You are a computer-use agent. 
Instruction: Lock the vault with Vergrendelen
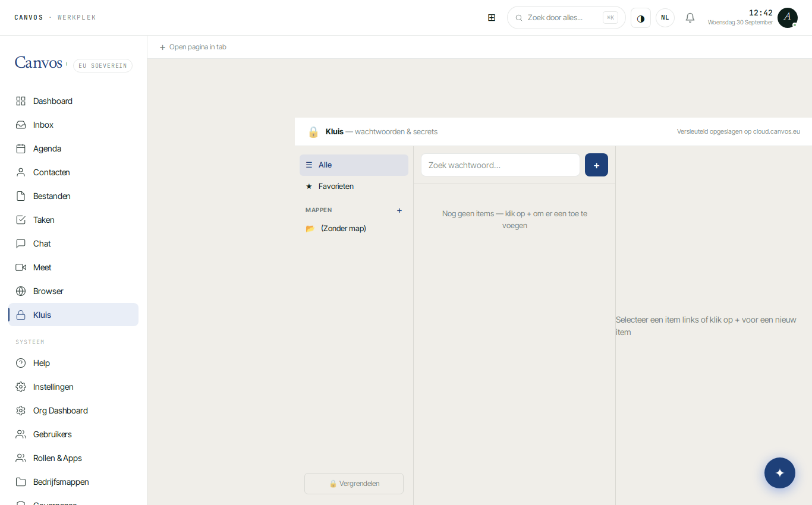point(354,484)
